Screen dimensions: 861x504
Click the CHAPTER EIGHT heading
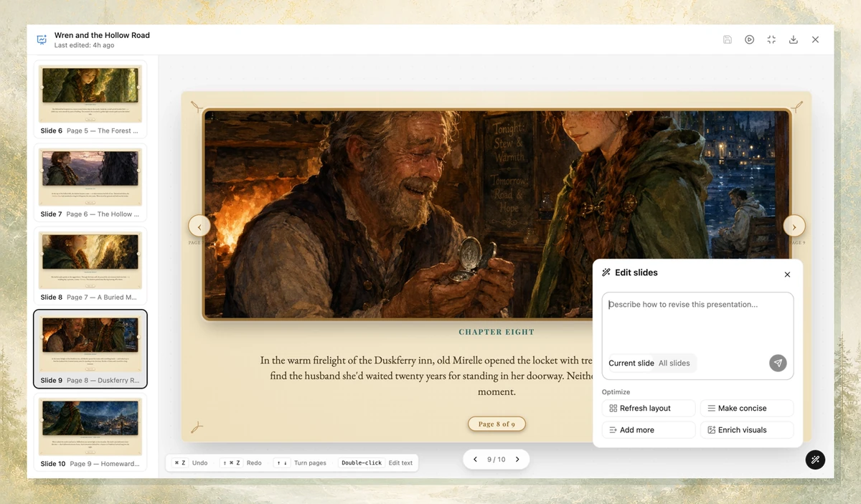(x=497, y=332)
